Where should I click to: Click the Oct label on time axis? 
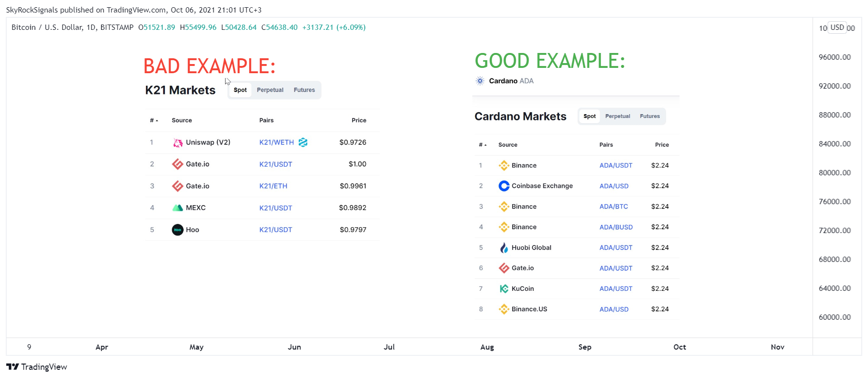(680, 347)
